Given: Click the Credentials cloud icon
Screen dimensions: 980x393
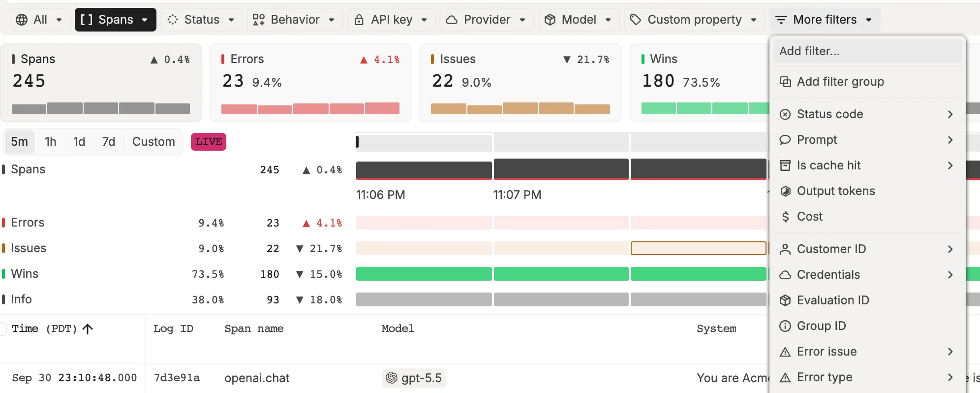Looking at the screenshot, I should 786,275.
